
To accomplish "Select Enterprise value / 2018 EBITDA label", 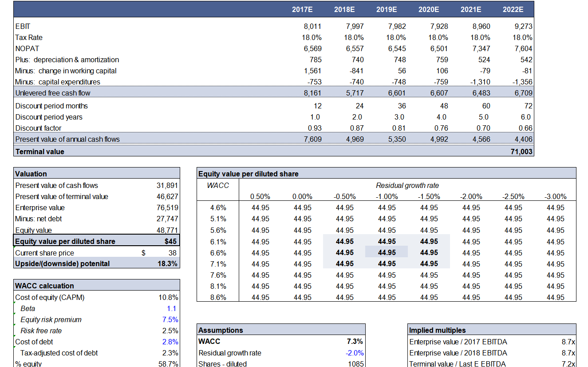I will point(458,353).
